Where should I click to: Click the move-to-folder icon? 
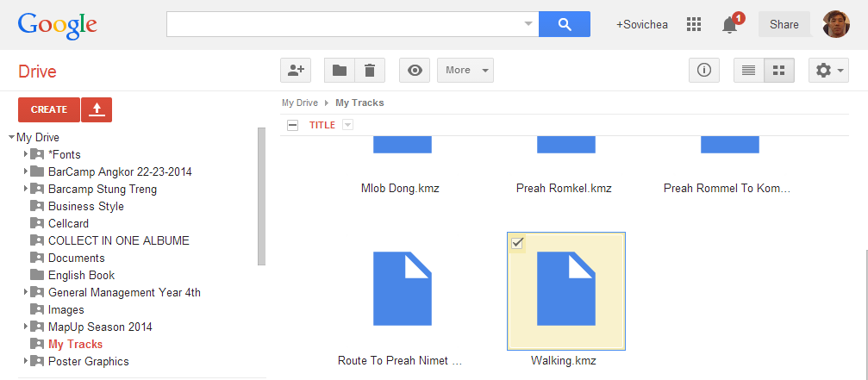point(340,71)
